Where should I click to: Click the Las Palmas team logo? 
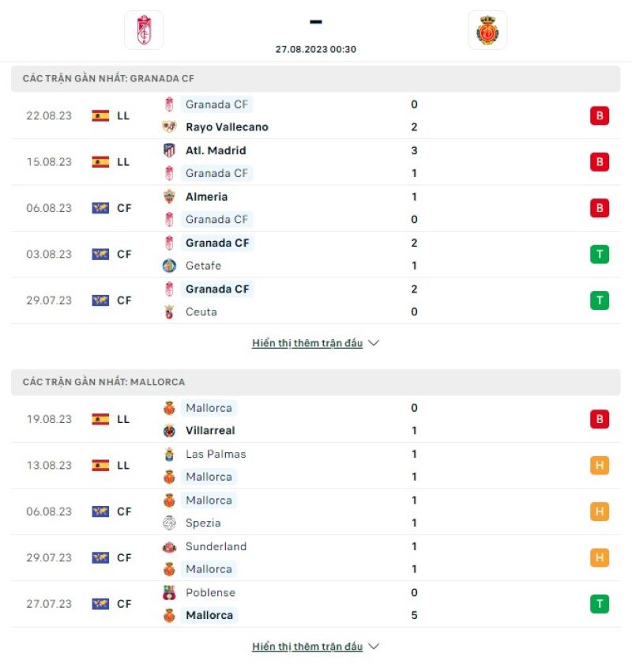point(169,454)
